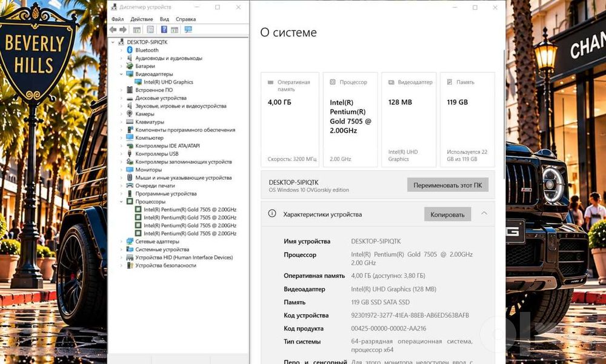Screen dimensions: 606x364
Task: Click the Переименовать этот ПК button
Action: [x=448, y=185]
